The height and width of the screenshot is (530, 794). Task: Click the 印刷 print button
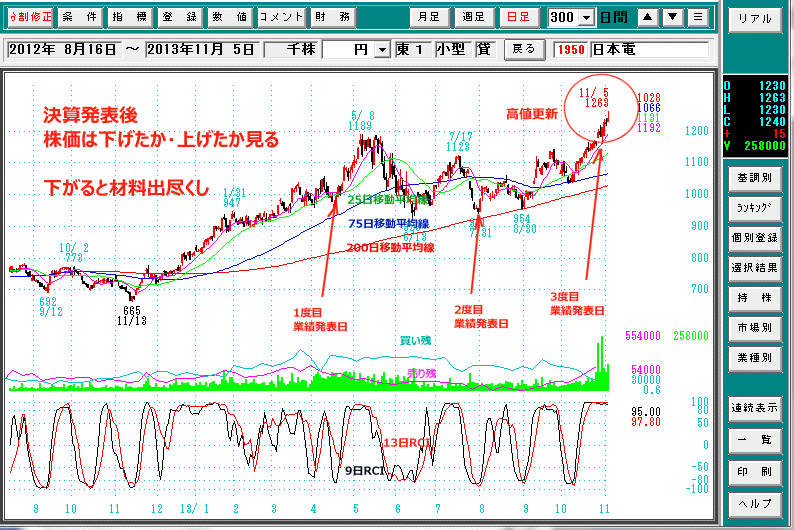[x=755, y=472]
